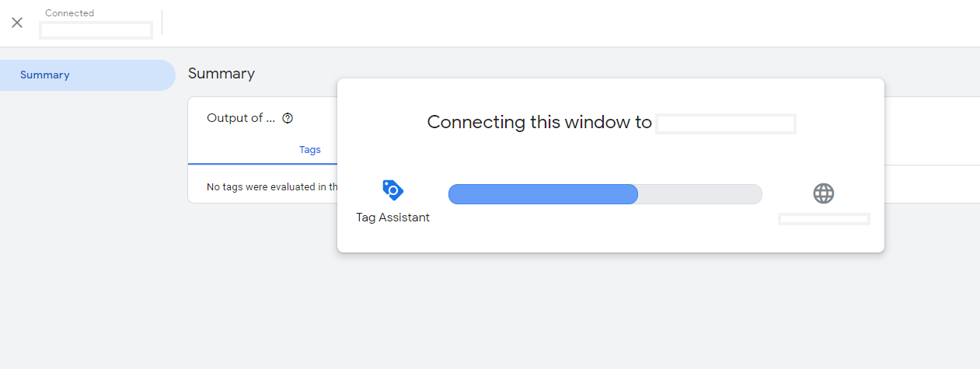980x369 pixels.
Task: Click the domain box in dialog title
Action: [x=725, y=124]
